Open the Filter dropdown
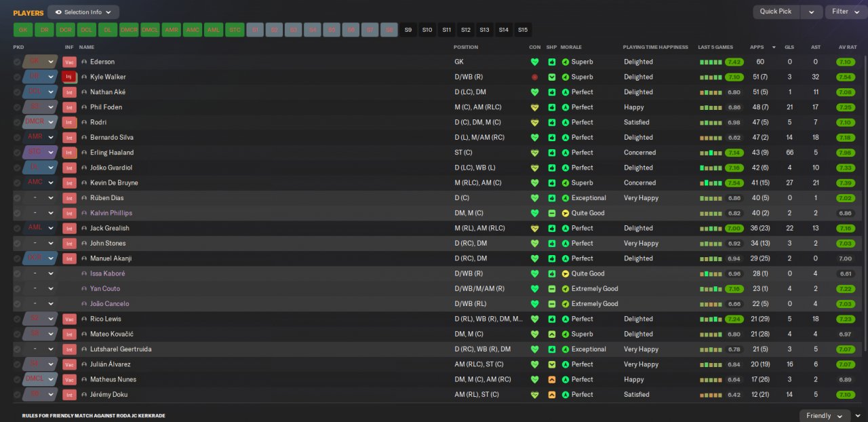This screenshot has width=868, height=422. pos(846,12)
